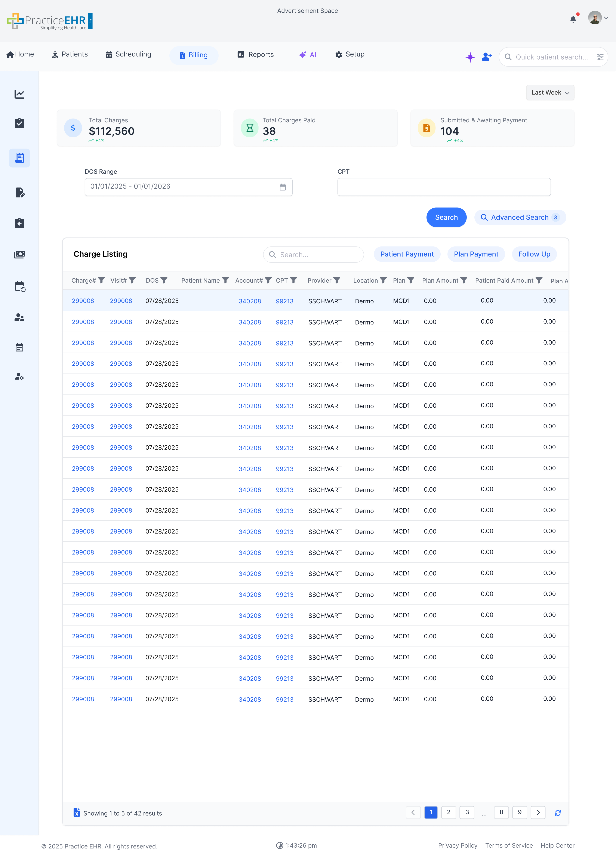Open the payments cash icon in the sidebar
The image size is (616, 863).
point(19,255)
